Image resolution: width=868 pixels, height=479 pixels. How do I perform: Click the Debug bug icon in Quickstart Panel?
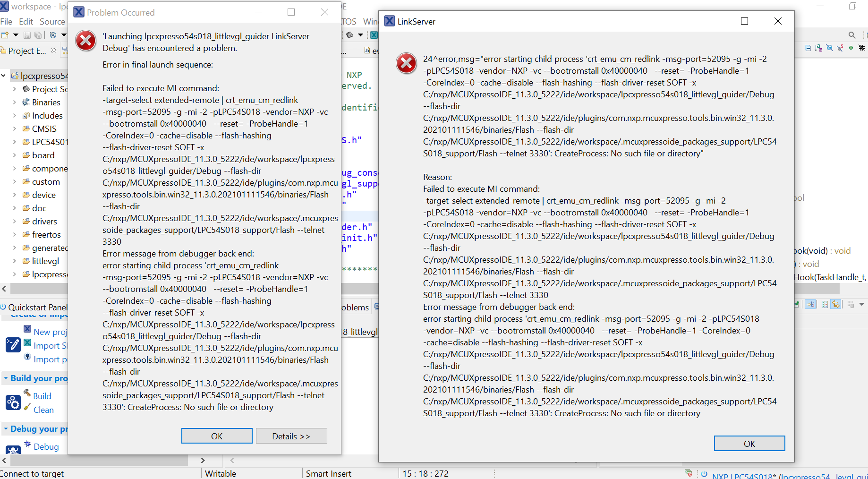pyautogui.click(x=27, y=444)
